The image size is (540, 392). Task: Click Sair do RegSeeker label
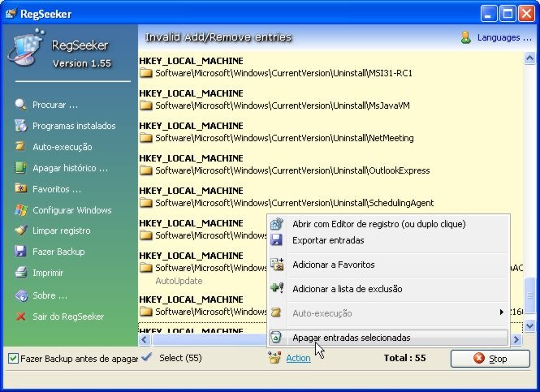coord(68,317)
